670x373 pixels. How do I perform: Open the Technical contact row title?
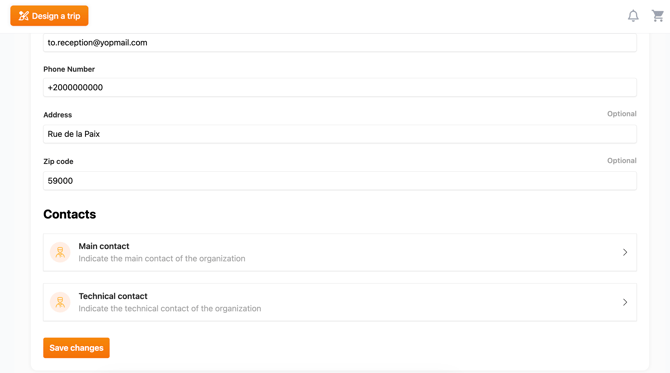(113, 296)
